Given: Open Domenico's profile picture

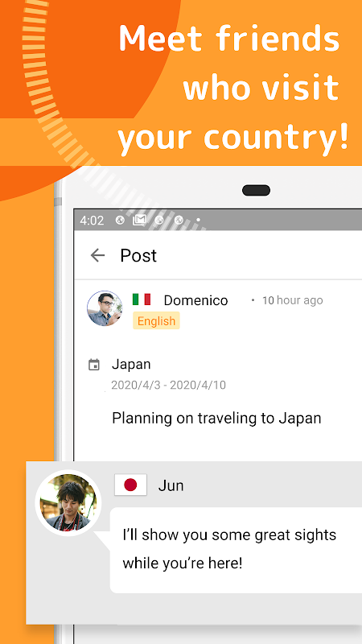Looking at the screenshot, I should [x=105, y=308].
